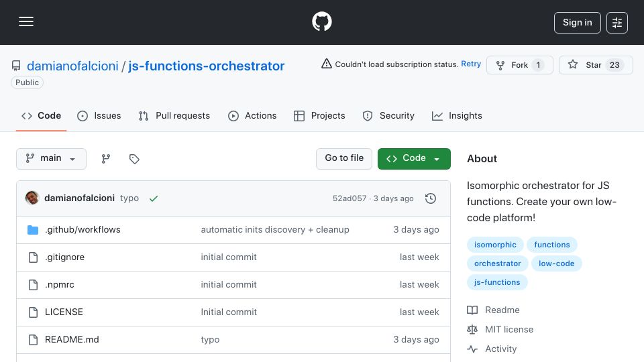644x362 pixels.
Task: Click the Go to file button
Action: 343,158
